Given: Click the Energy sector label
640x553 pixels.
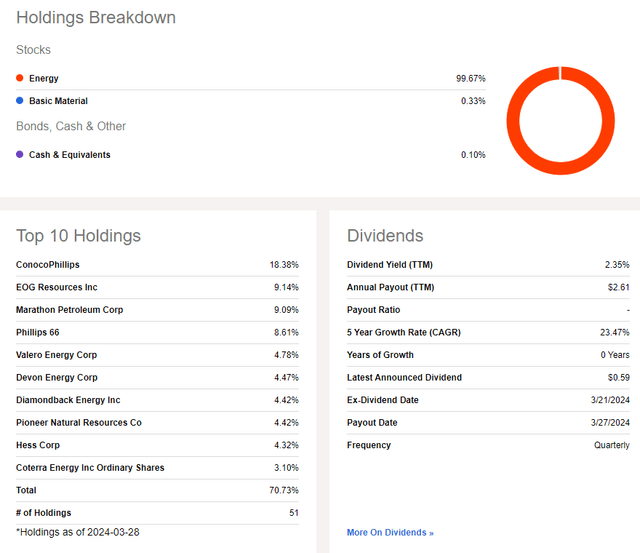Looking at the screenshot, I should (44, 78).
